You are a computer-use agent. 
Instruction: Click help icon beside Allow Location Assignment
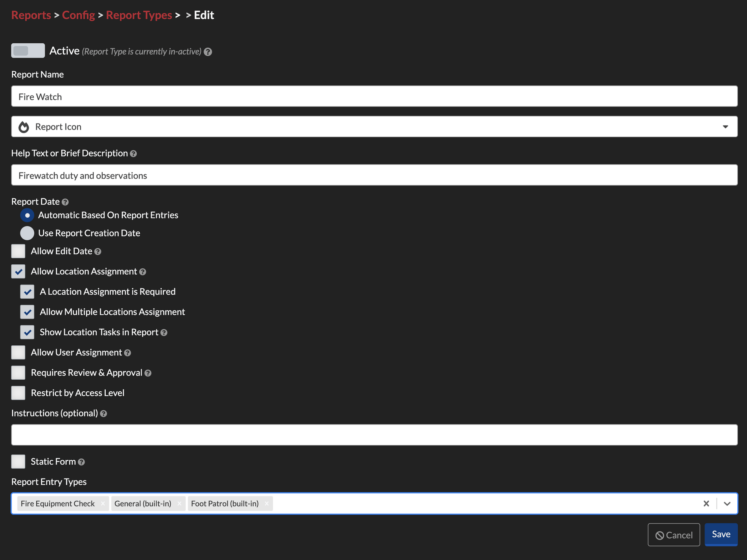click(143, 272)
